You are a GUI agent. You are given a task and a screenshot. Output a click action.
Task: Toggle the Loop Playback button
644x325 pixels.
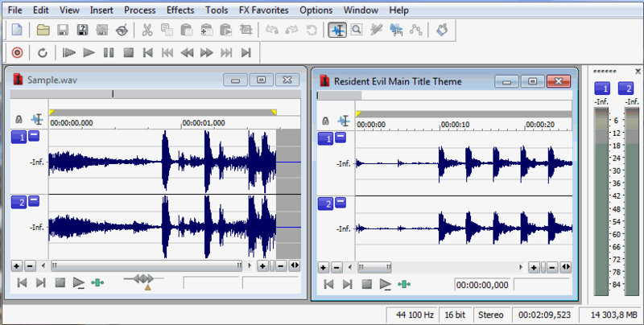click(x=42, y=53)
